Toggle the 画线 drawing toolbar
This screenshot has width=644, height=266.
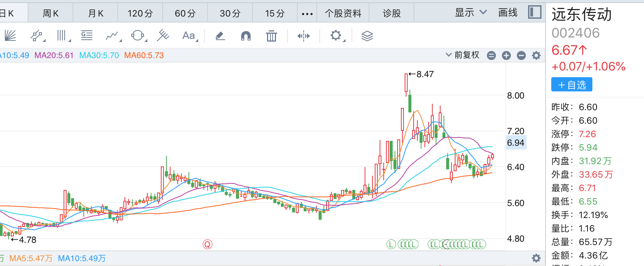507,13
